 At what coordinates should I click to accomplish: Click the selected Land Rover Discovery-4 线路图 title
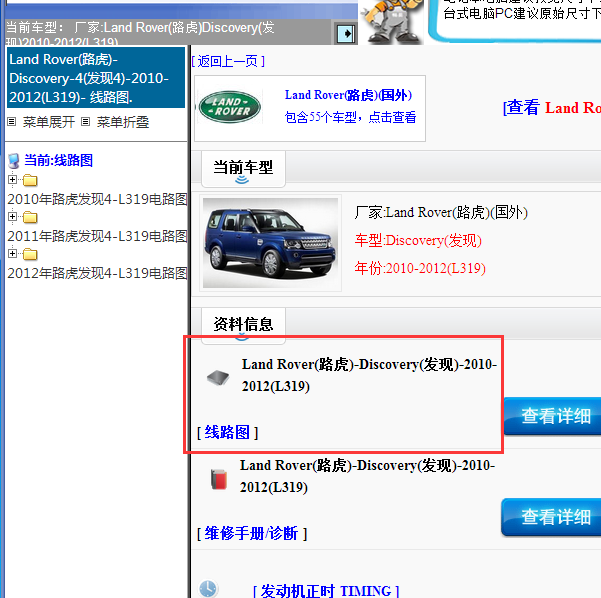96,78
